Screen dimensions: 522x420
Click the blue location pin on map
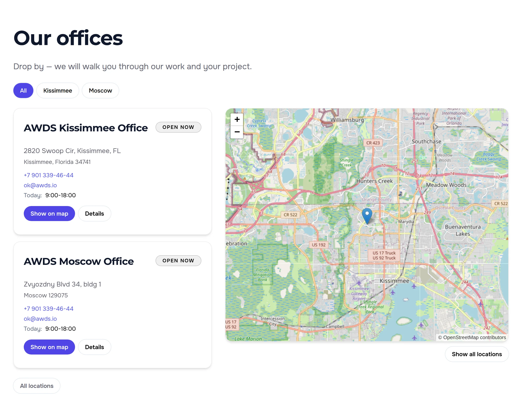tap(367, 216)
